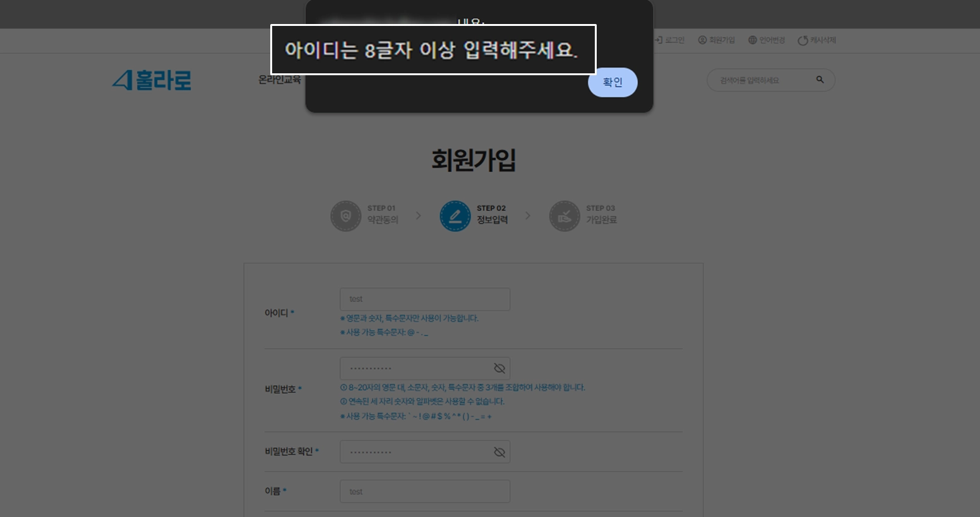
Task: Click chevron between STEP 02 and STEP 03
Action: (528, 216)
